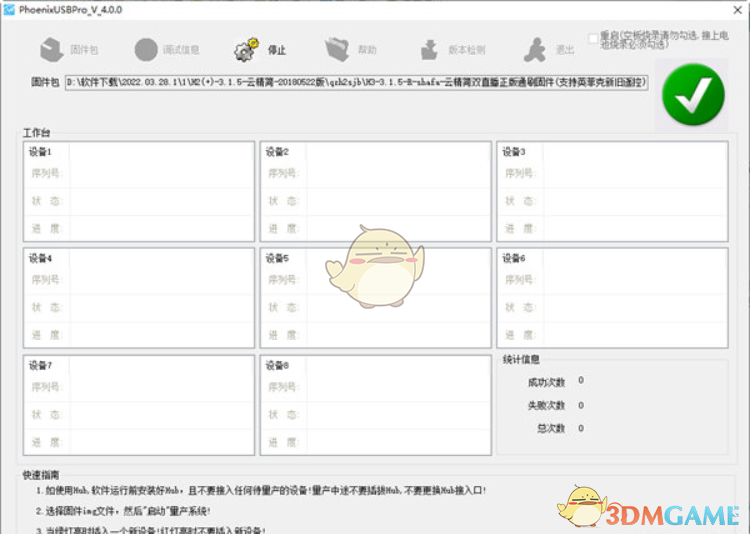The height and width of the screenshot is (534, 750).
Task: Open the 调试信息 debug info toolbar icon
Action: (x=146, y=50)
